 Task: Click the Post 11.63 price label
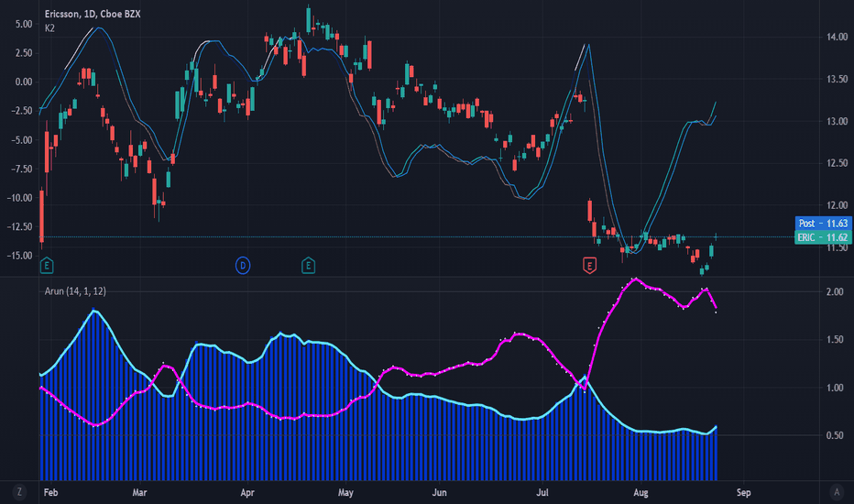coord(823,223)
